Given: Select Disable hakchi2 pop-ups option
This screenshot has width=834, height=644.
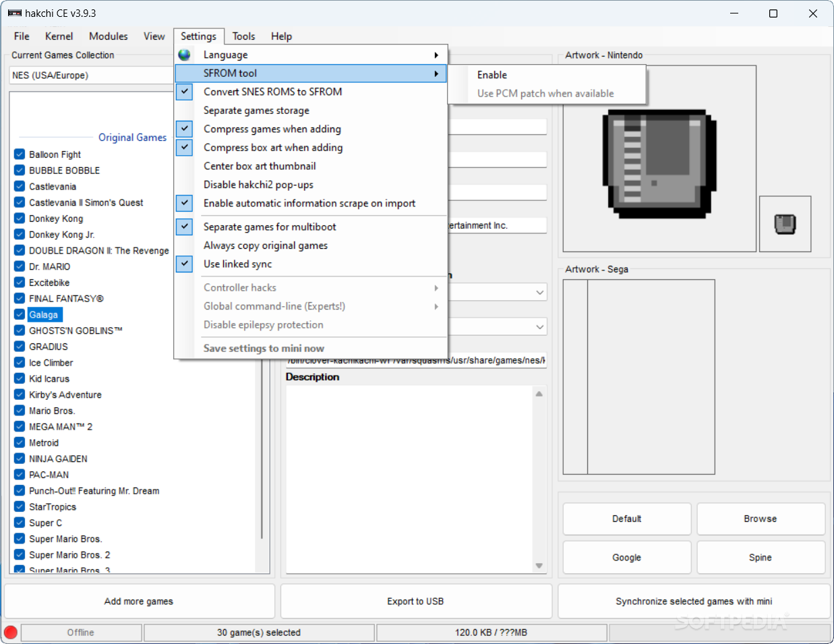Looking at the screenshot, I should click(311, 184).
